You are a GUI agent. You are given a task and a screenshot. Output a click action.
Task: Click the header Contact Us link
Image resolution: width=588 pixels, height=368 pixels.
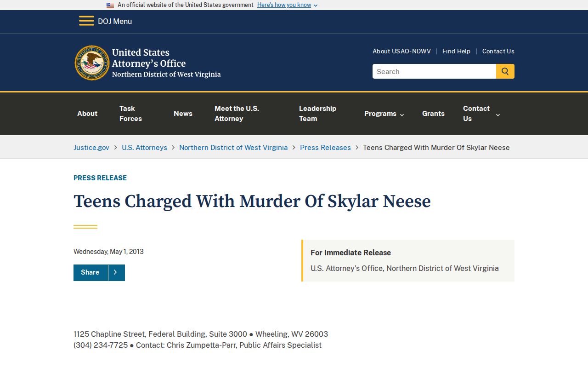pos(498,51)
